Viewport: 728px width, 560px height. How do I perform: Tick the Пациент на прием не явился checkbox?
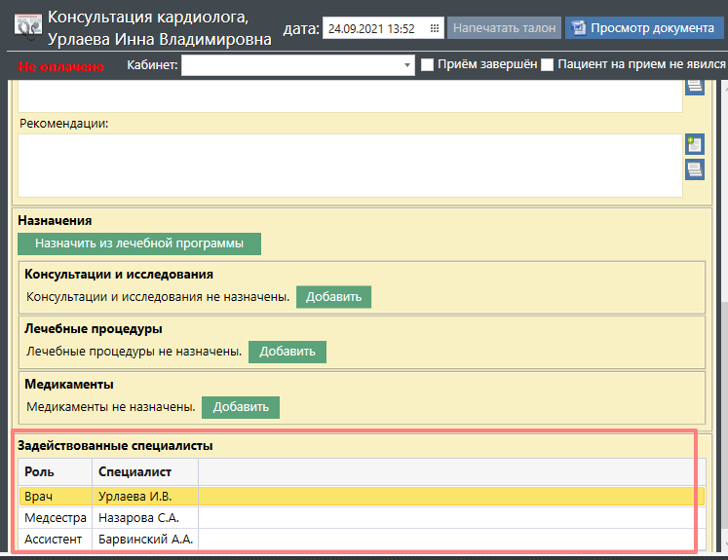coord(547,65)
